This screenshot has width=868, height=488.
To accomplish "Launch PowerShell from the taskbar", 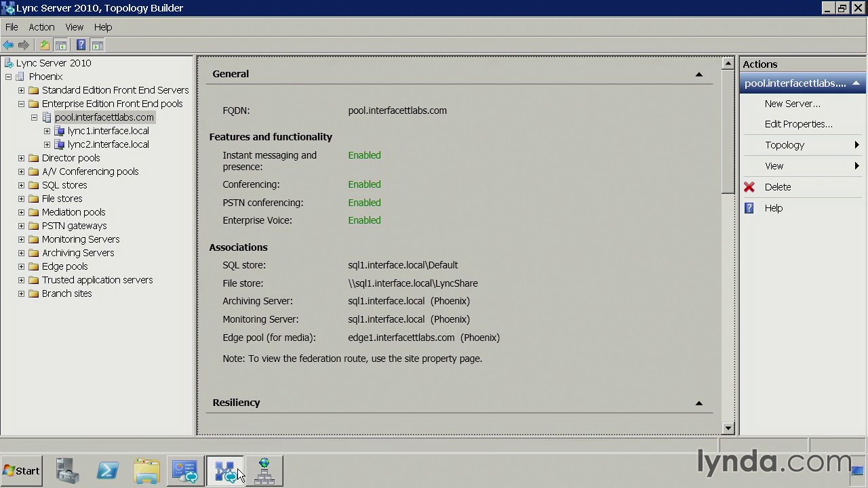I will [107, 471].
